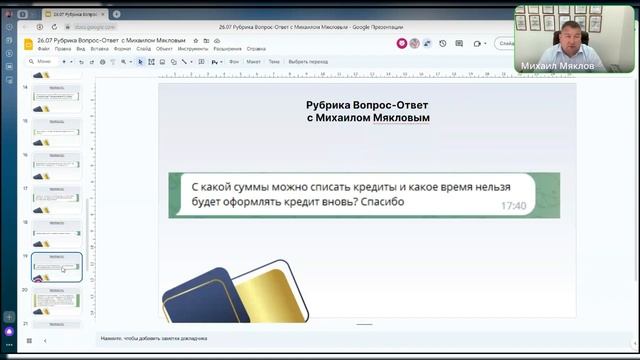Select the line tool
The image size is (640, 360).
(184, 62)
